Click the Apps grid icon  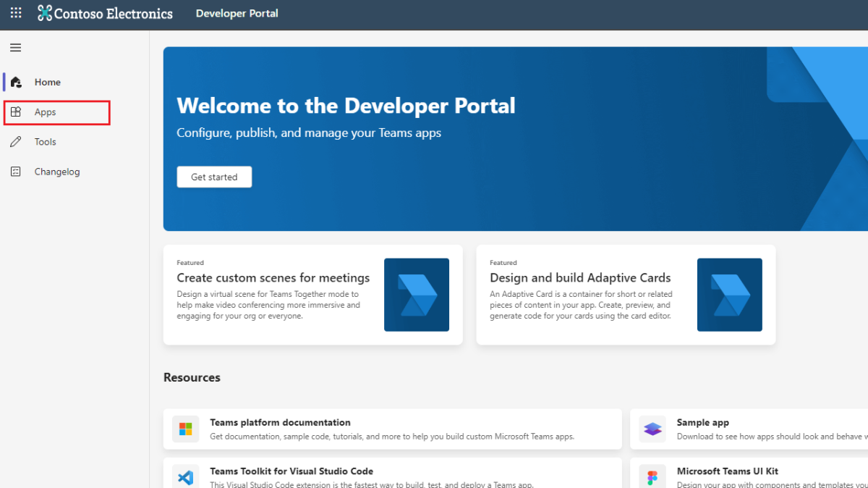[16, 112]
